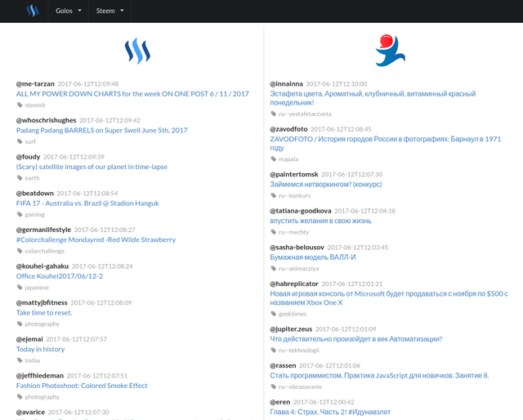This screenshot has height=420, width=523.
Task: Click the tag icon beside earth
Action: pyautogui.click(x=20, y=178)
